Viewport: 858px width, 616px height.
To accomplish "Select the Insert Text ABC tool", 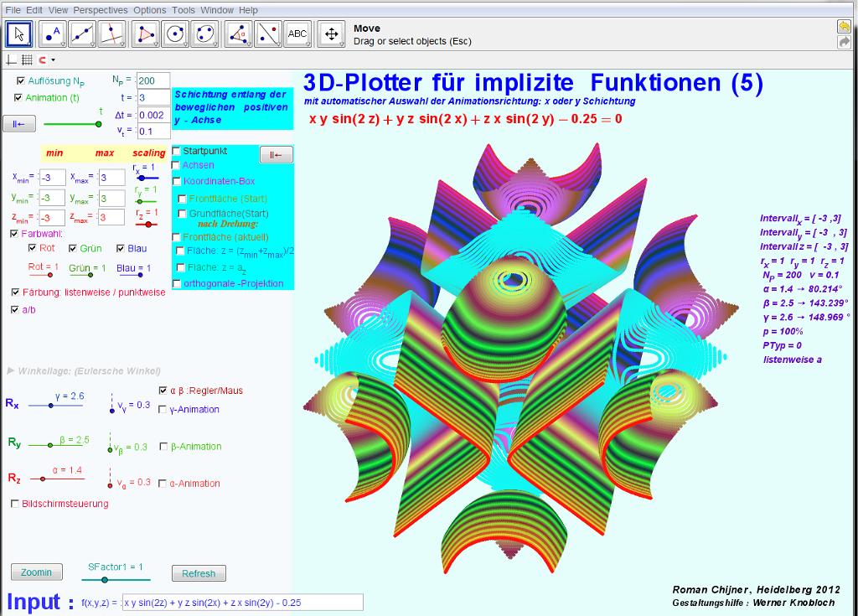I will click(297, 34).
